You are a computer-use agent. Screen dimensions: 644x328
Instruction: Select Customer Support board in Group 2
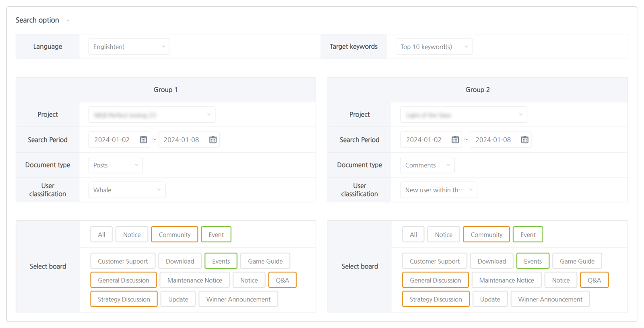click(x=434, y=261)
